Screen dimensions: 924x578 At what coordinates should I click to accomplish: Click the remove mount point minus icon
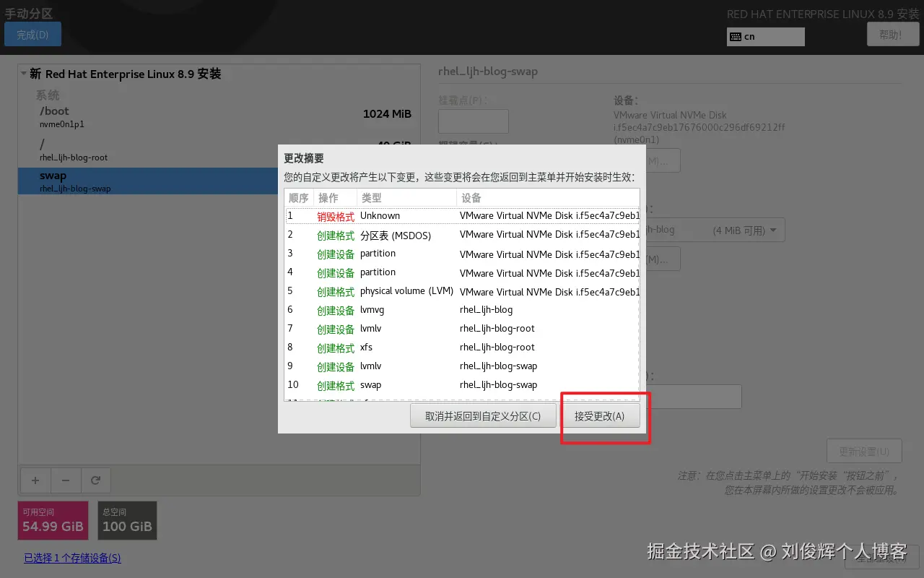(x=66, y=480)
